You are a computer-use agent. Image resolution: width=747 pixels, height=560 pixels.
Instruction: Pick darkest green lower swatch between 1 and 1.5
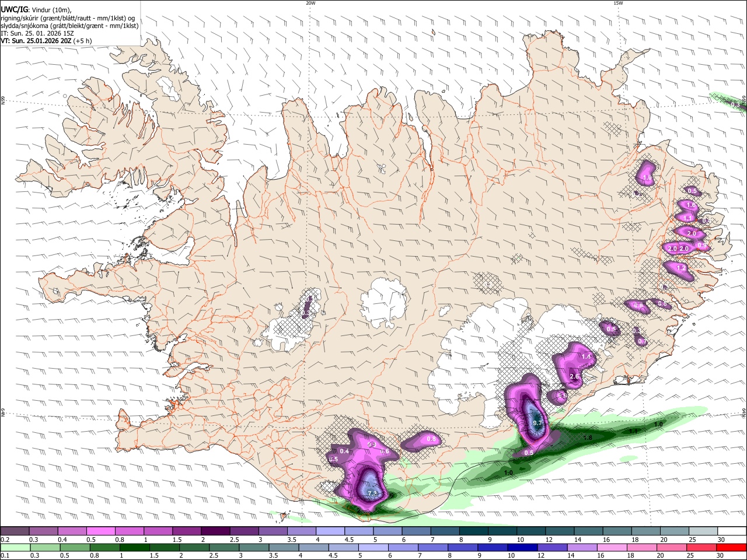pos(134,547)
